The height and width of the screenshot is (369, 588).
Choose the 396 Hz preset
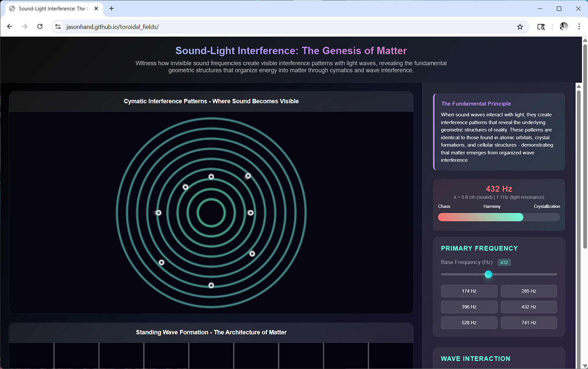pyautogui.click(x=469, y=307)
